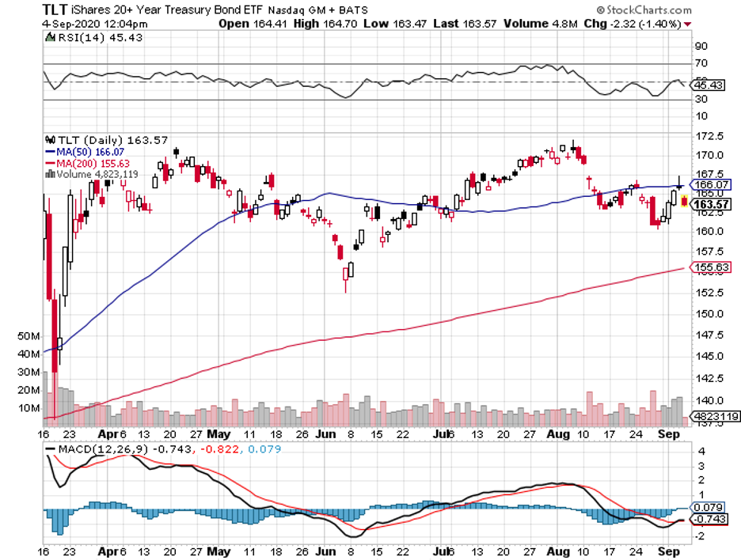741x560 pixels.
Task: Click the Volume legend bar icon
Action: pyautogui.click(x=50, y=174)
